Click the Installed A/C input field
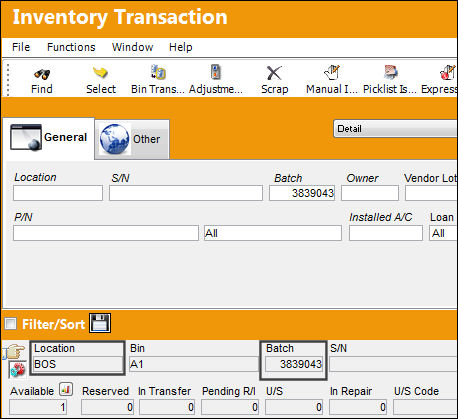The width and height of the screenshot is (458, 419). coord(386,233)
